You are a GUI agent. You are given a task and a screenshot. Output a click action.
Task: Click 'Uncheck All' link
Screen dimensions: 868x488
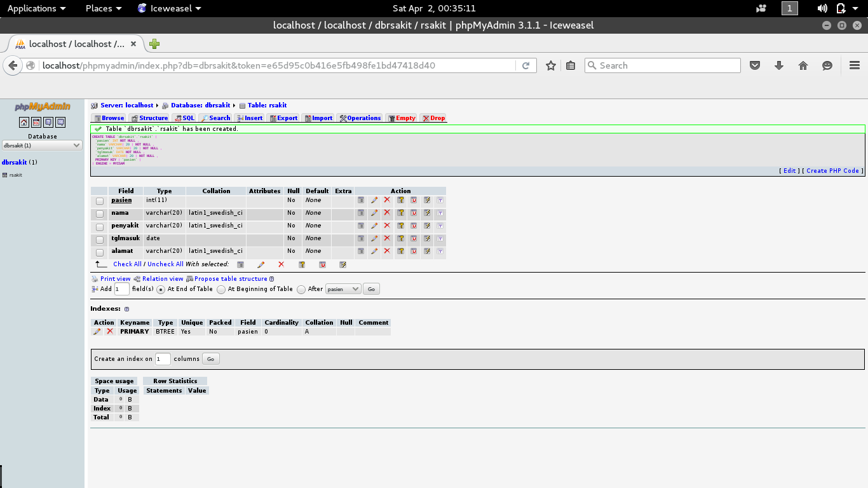coord(165,264)
